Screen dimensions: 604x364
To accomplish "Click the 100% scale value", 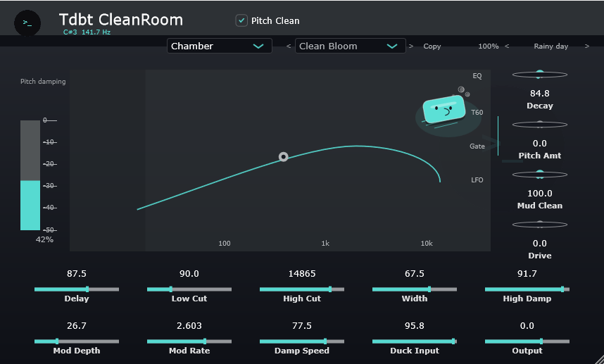I will coord(489,46).
